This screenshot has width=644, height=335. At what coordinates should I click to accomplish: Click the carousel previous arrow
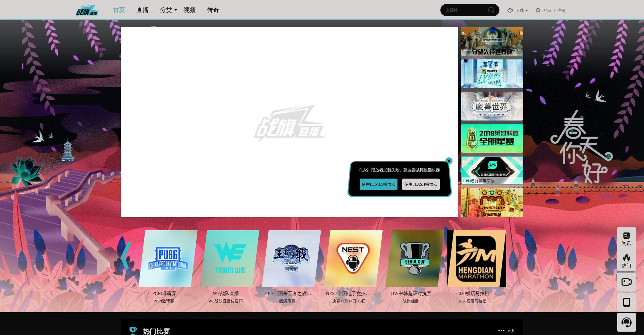point(126,255)
